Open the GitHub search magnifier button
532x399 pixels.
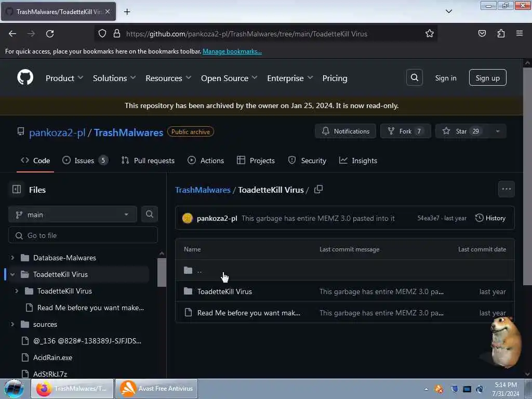(414, 78)
